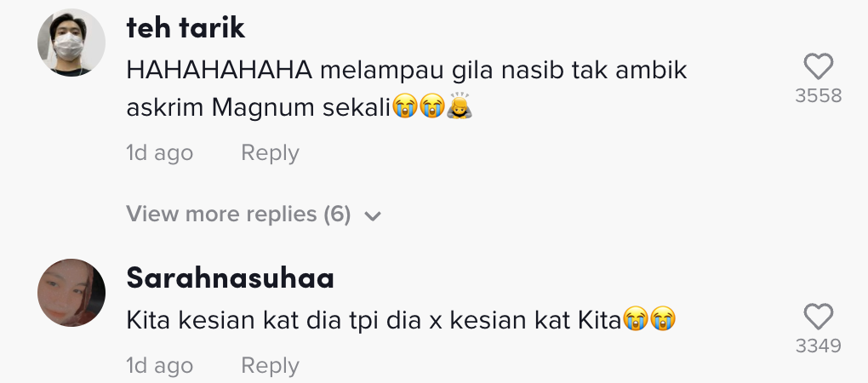
Task: Click Sarahnasuhaa's '1d ago' timestamp
Action: tap(159, 366)
